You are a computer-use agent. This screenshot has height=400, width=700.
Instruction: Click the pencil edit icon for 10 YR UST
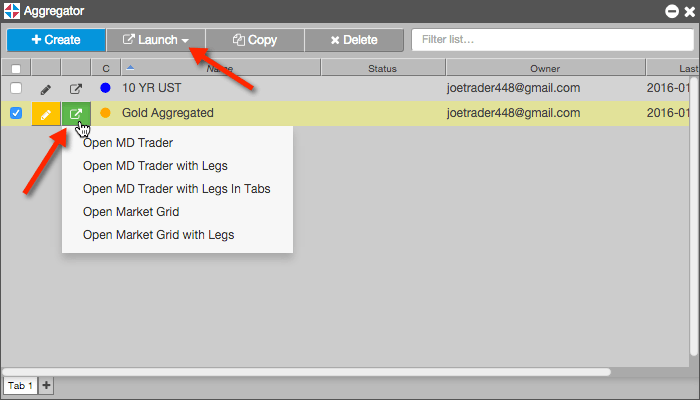46,89
